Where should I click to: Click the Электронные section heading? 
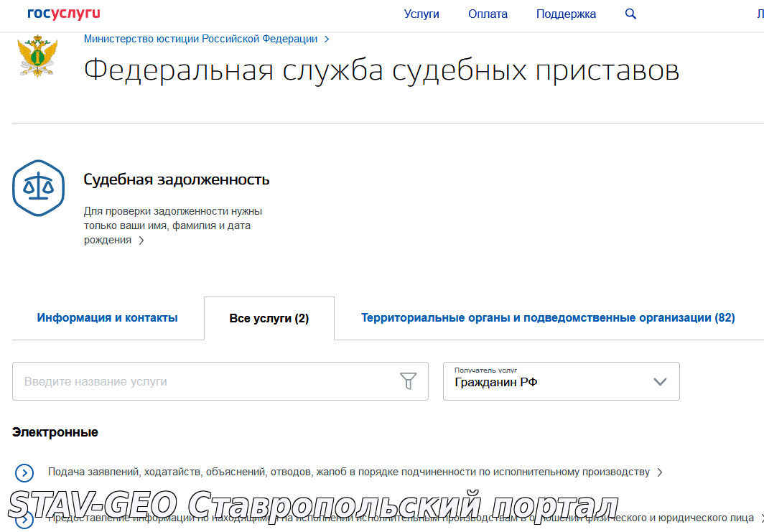click(x=55, y=432)
